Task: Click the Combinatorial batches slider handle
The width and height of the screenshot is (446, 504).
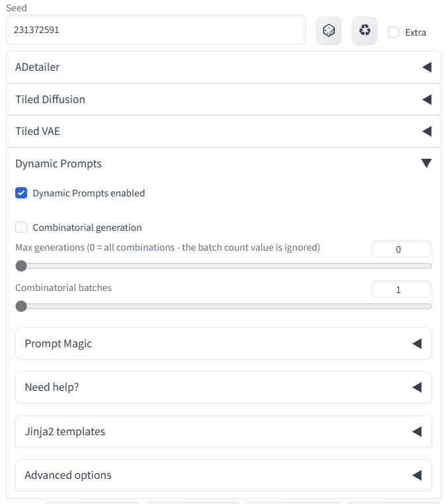Action: 21,306
